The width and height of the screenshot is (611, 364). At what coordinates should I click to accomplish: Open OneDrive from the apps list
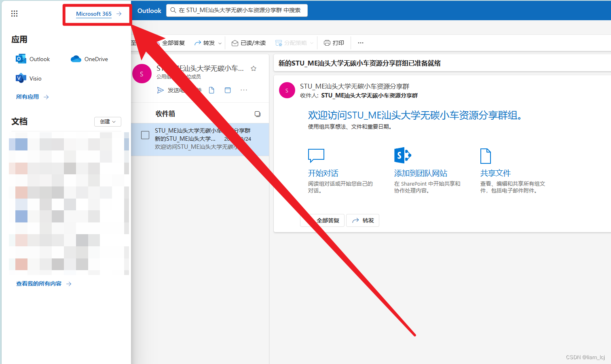tap(89, 59)
